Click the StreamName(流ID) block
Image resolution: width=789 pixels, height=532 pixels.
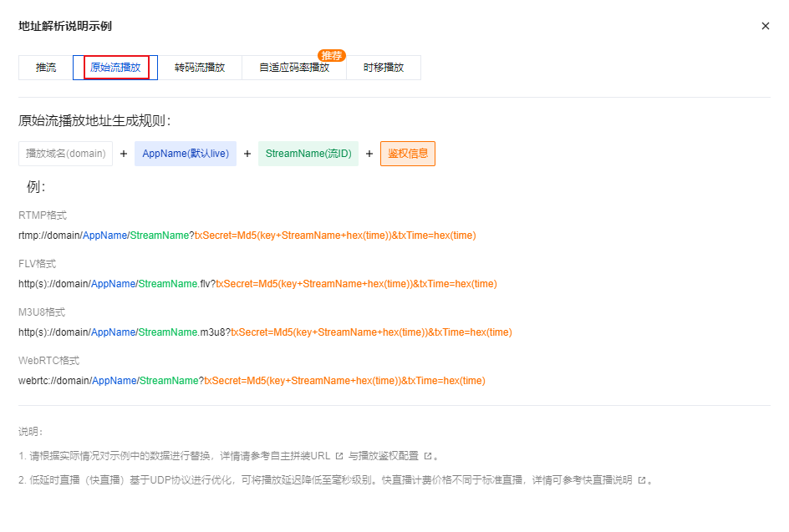308,154
